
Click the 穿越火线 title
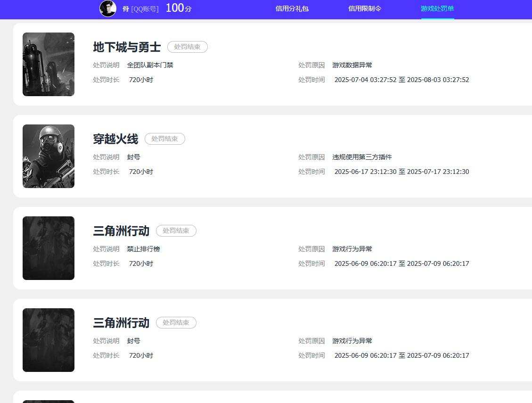coord(116,139)
